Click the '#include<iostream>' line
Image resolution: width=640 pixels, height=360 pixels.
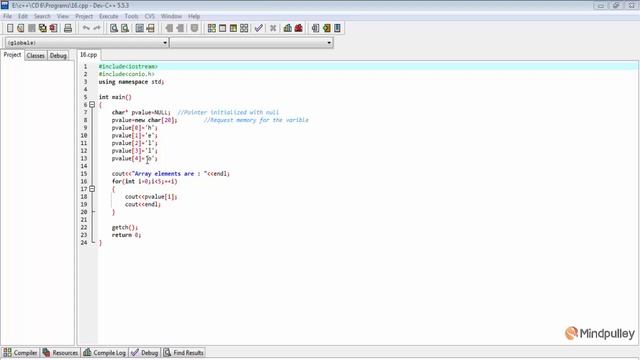point(128,66)
